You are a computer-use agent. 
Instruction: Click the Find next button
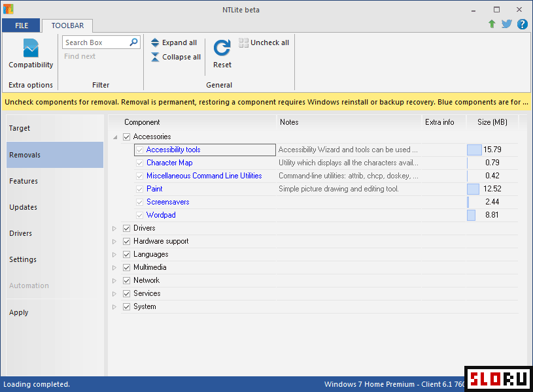click(80, 56)
